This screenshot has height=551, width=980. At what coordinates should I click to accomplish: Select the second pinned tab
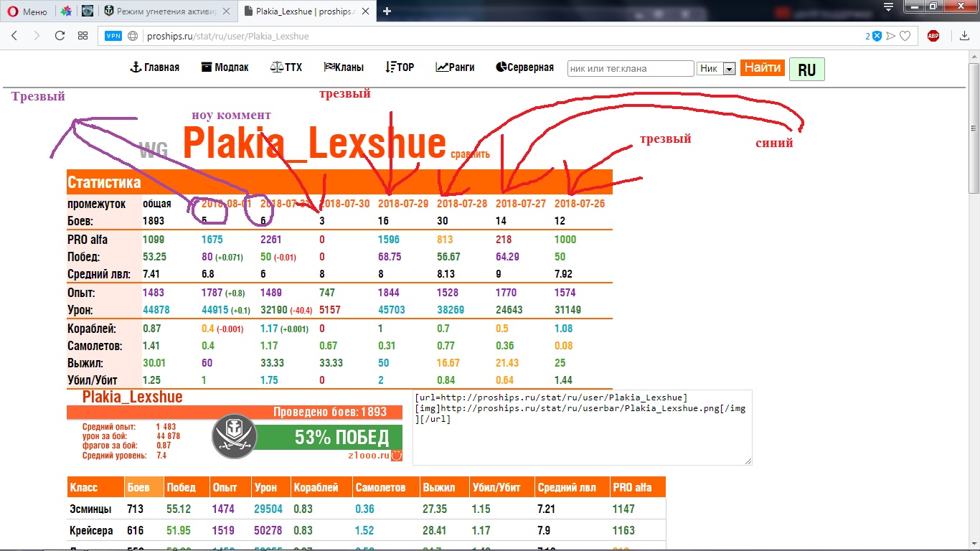[87, 11]
